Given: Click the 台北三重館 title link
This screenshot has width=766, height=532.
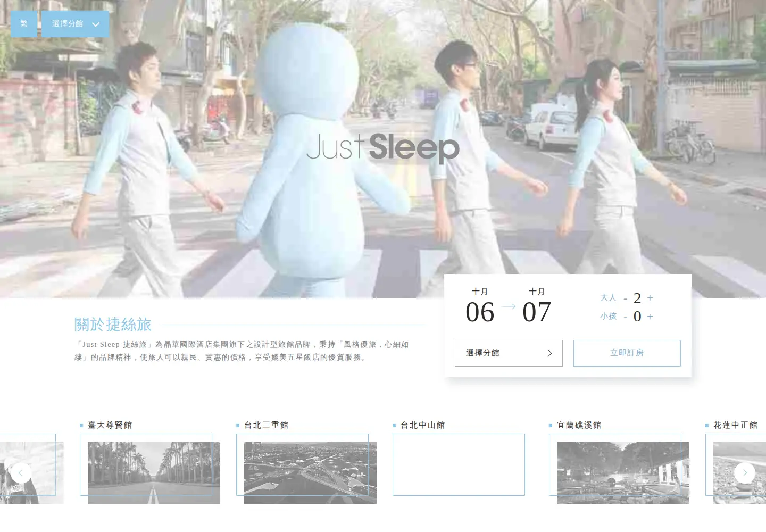Looking at the screenshot, I should 267,425.
